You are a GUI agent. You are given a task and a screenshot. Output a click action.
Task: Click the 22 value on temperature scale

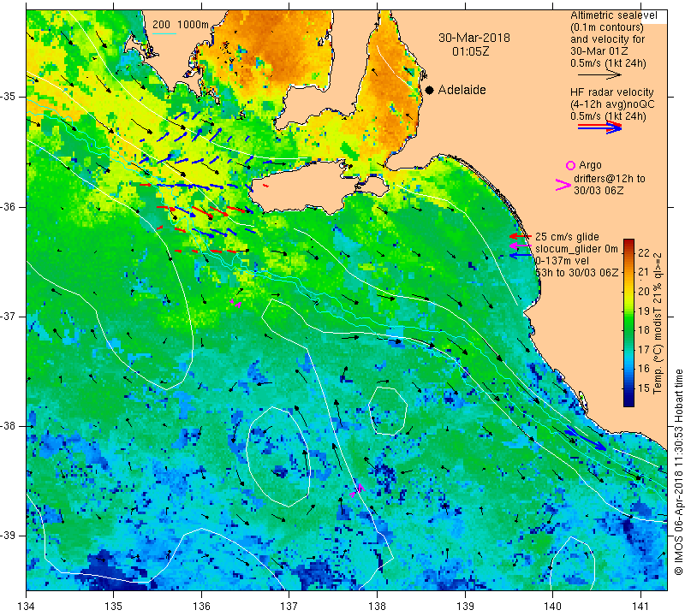644,252
